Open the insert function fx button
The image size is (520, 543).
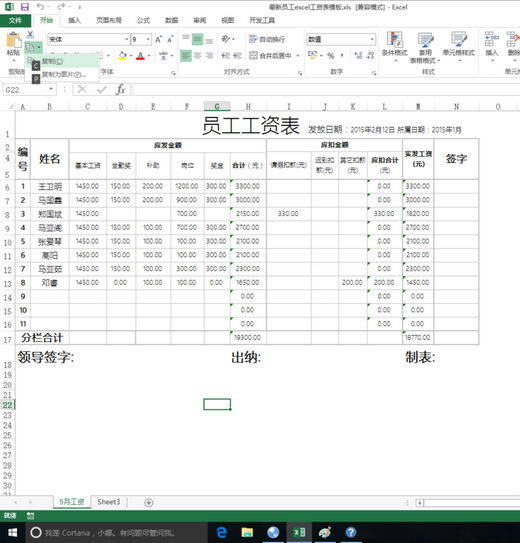point(120,90)
